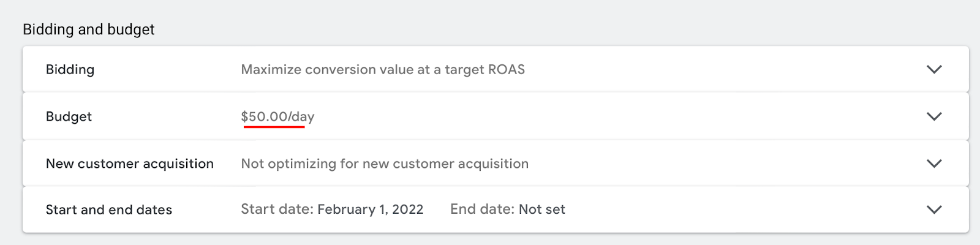980x245 pixels.
Task: Click empty space in the dates row
Action: (735, 209)
